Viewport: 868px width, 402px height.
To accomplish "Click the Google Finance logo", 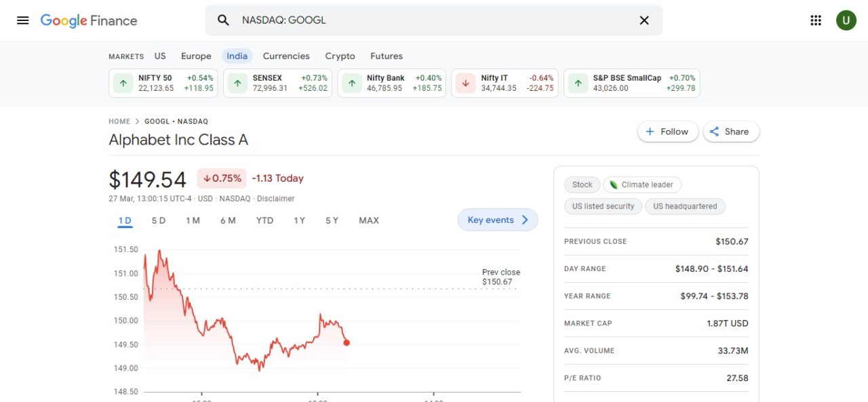I will point(89,20).
